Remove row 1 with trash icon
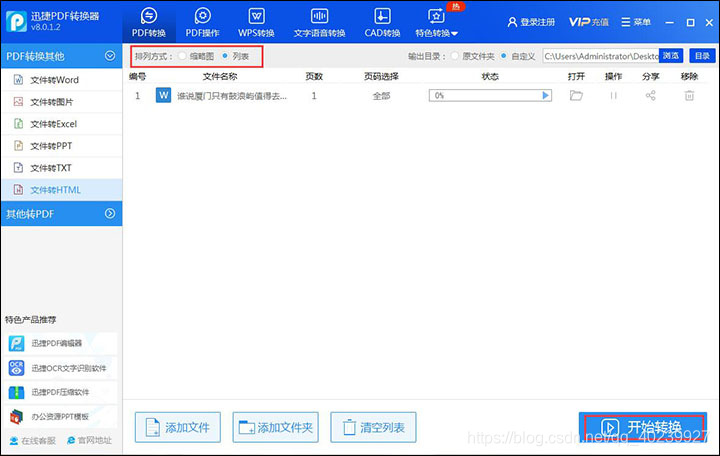 (x=689, y=96)
